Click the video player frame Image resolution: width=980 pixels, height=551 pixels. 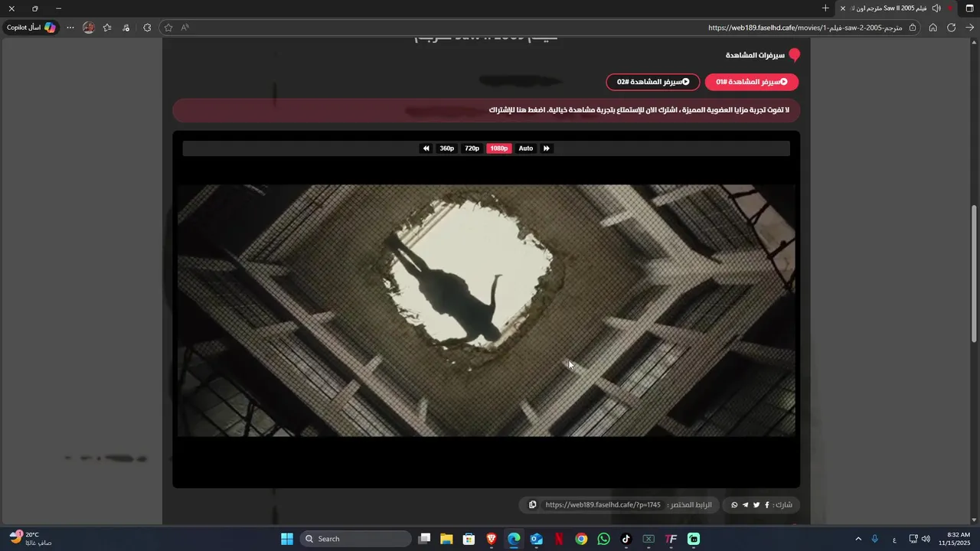486,310
